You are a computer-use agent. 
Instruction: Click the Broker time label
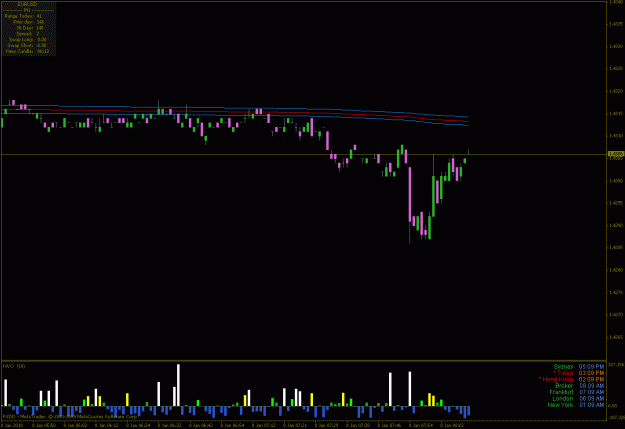[x=564, y=386]
